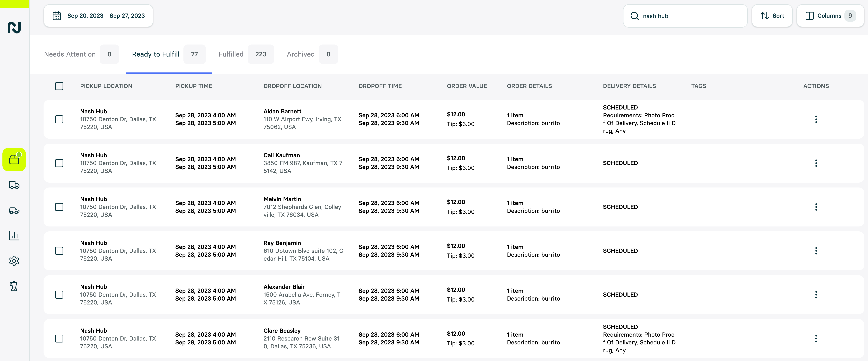
Task: Click the Nash logo in the sidebar
Action: click(x=14, y=27)
